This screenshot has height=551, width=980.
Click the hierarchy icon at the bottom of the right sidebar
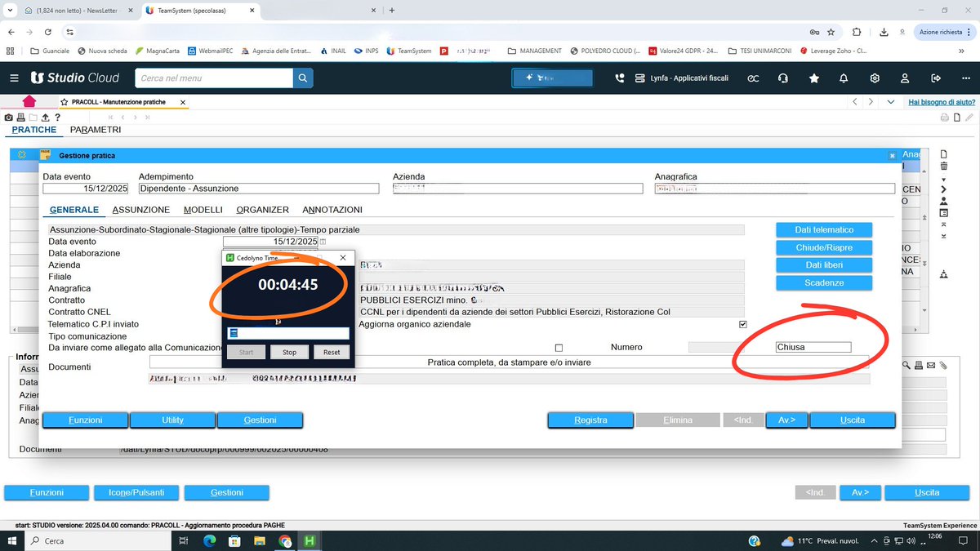pyautogui.click(x=944, y=274)
